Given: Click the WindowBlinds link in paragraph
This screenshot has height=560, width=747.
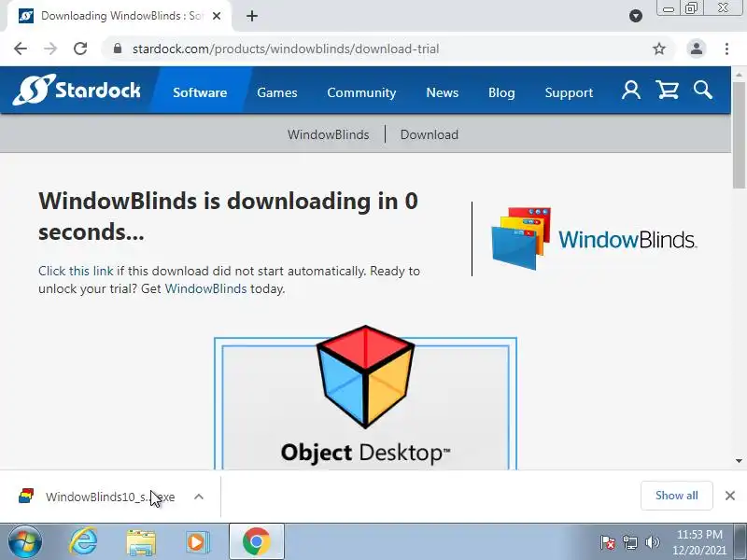Looking at the screenshot, I should coord(205,288).
